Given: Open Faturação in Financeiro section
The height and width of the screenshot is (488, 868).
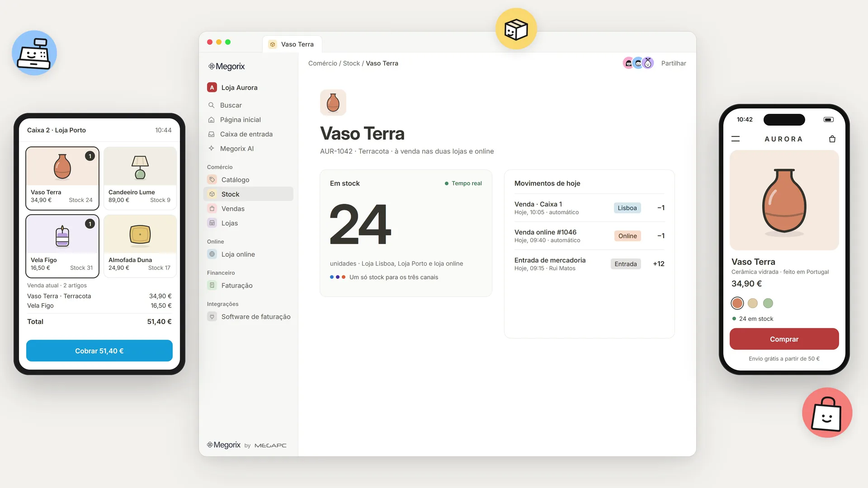Looking at the screenshot, I should click(248, 286).
